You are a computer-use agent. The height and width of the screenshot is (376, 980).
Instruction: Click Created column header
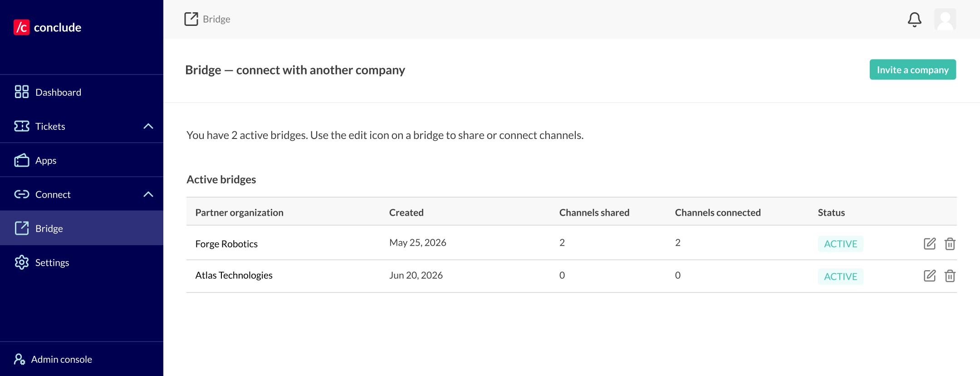point(406,213)
